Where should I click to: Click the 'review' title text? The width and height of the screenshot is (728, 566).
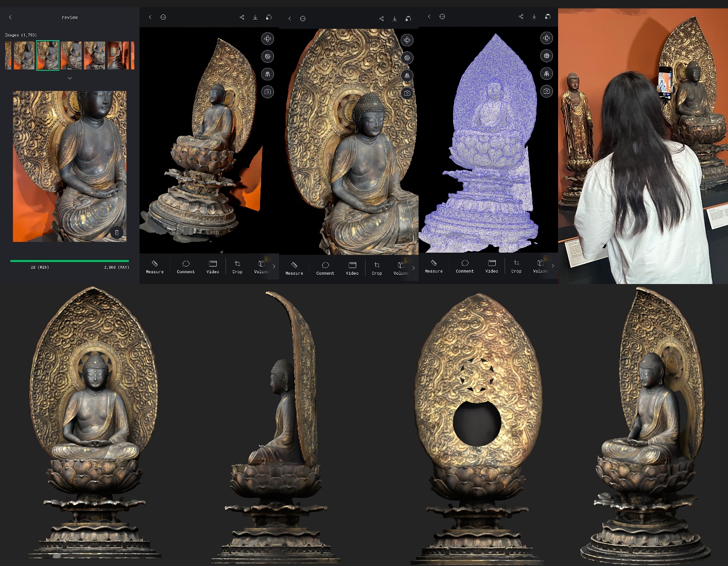[x=70, y=17]
